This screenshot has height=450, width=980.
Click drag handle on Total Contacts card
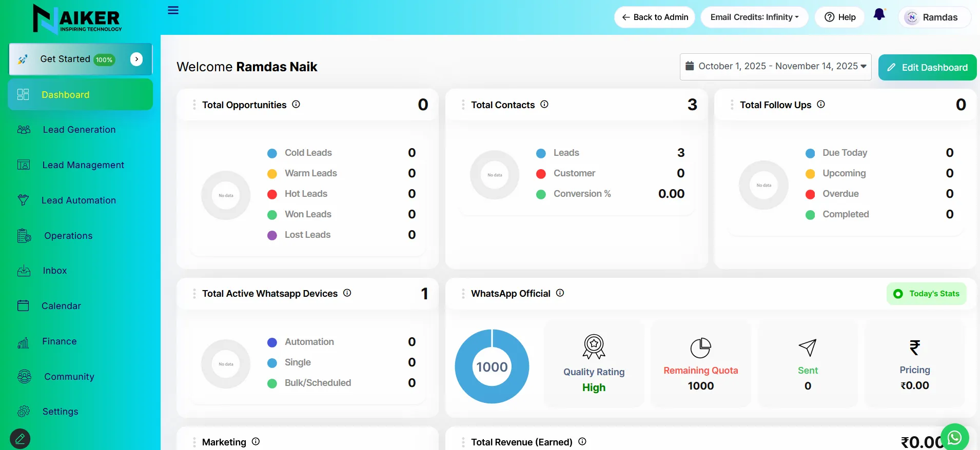pyautogui.click(x=463, y=105)
